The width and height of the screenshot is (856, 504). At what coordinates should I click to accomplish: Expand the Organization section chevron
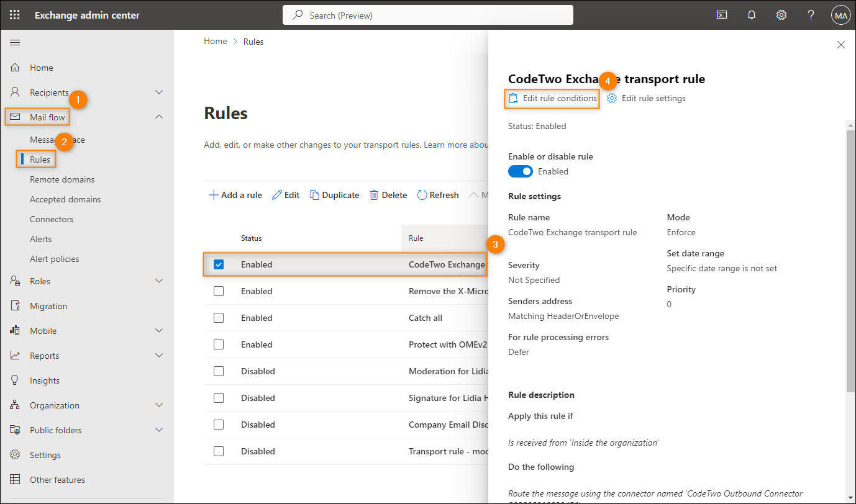pos(159,405)
